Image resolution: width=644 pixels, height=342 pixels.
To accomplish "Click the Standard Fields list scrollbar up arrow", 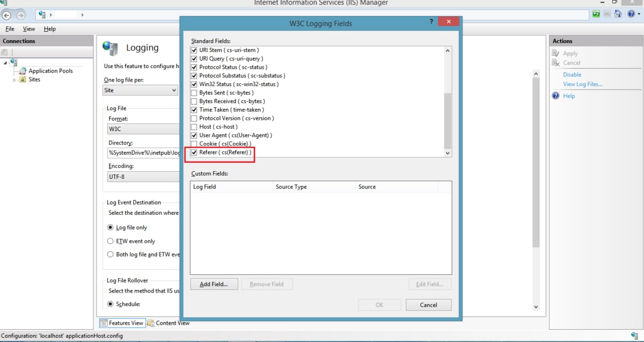I will [x=448, y=50].
